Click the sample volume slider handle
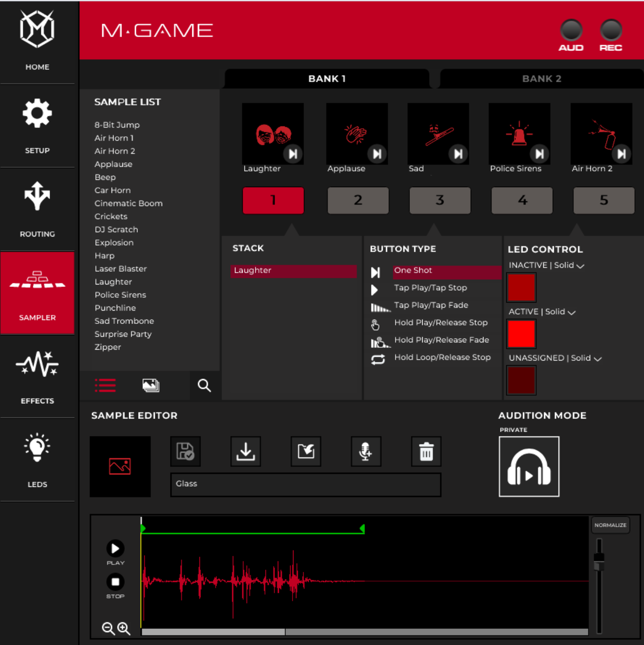Image resolution: width=644 pixels, height=645 pixels. 599,561
